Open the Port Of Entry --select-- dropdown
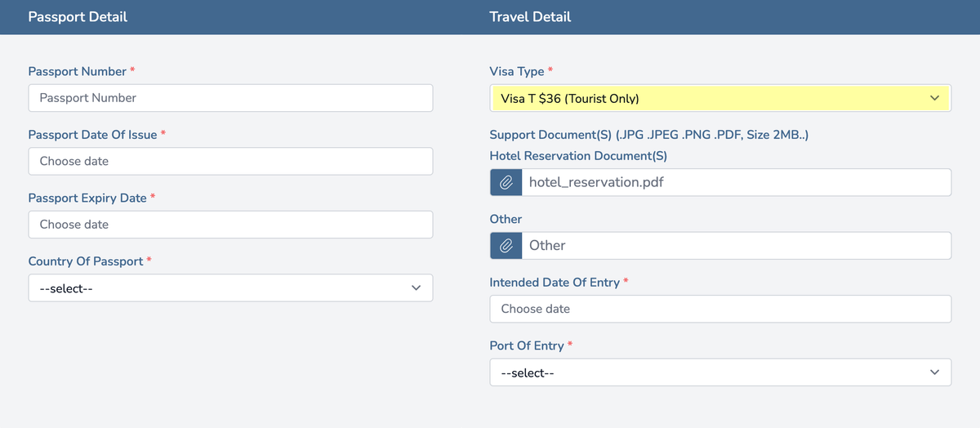The width and height of the screenshot is (980, 428). 720,372
